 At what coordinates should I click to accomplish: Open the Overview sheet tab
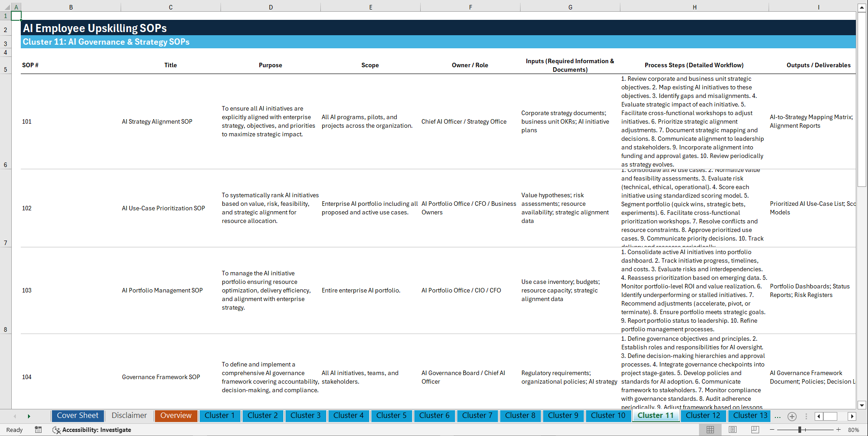click(176, 416)
